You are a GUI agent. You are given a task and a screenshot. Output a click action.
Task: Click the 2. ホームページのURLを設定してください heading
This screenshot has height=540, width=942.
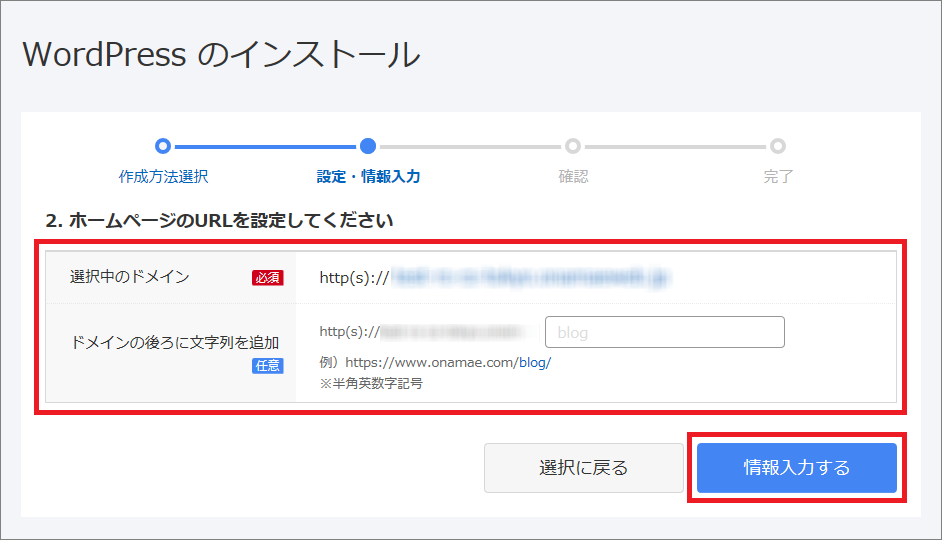pos(219,220)
